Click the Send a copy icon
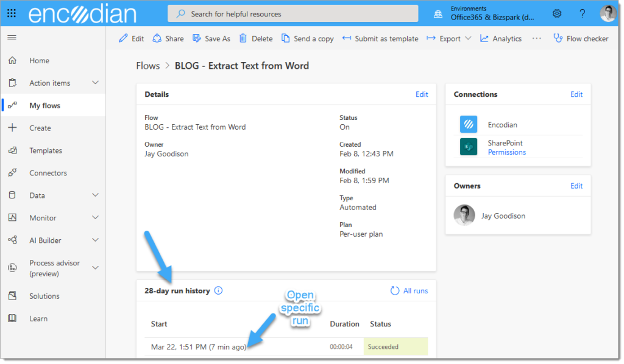The height and width of the screenshot is (364, 624). coord(285,38)
